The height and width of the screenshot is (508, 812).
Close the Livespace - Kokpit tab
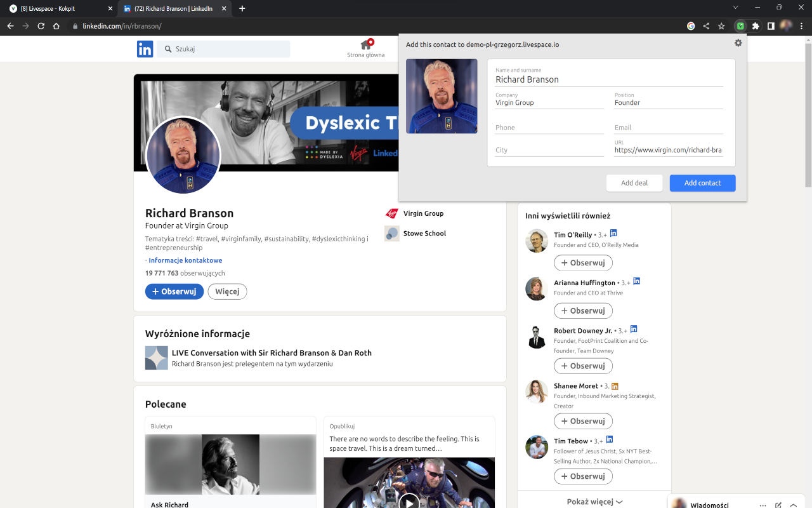(x=110, y=8)
